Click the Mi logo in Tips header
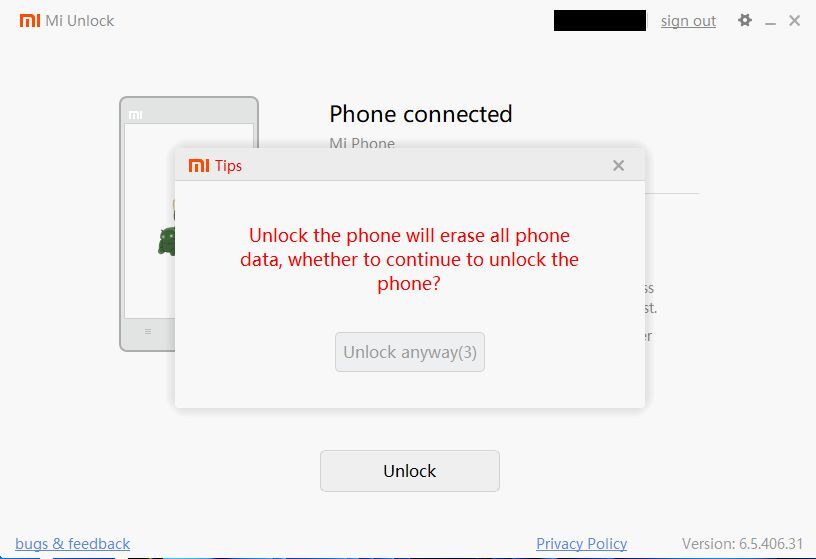The height and width of the screenshot is (559, 816). pos(199,166)
